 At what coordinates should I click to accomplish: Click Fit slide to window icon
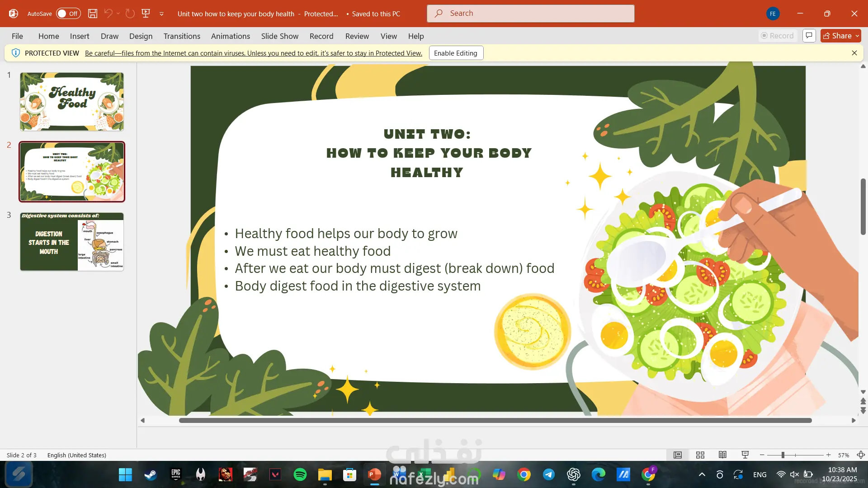(861, 455)
